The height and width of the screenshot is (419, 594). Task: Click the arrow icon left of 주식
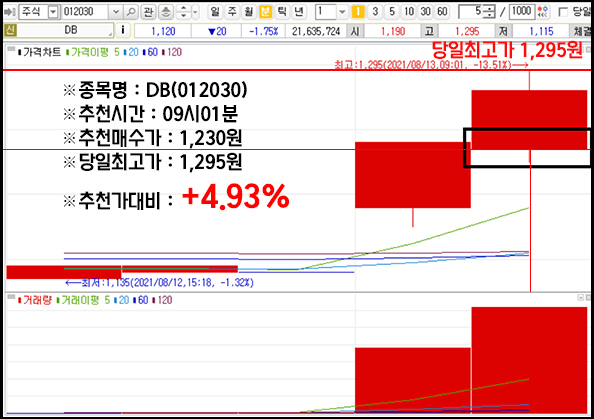9,12
